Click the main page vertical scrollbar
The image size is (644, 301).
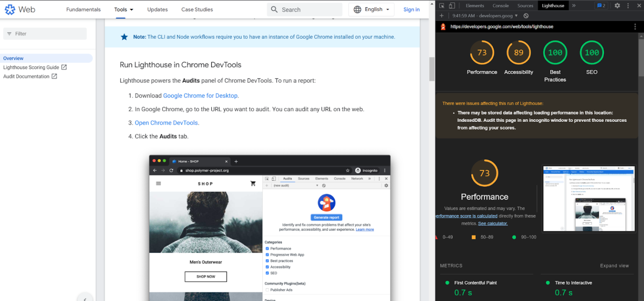pos(432,69)
